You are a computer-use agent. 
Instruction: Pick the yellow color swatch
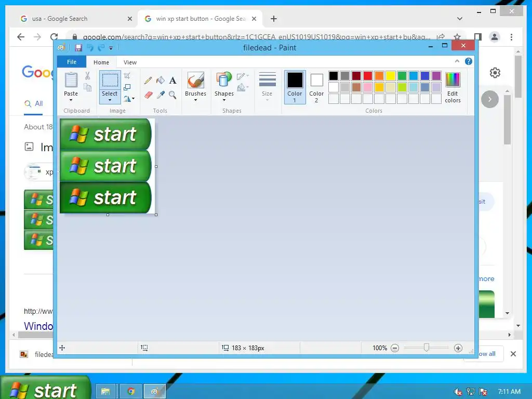[x=391, y=76]
